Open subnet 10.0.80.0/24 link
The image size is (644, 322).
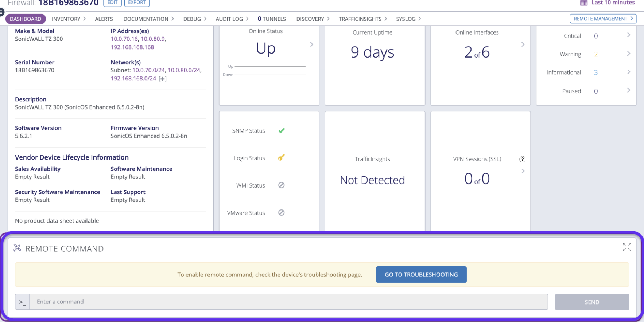(184, 70)
